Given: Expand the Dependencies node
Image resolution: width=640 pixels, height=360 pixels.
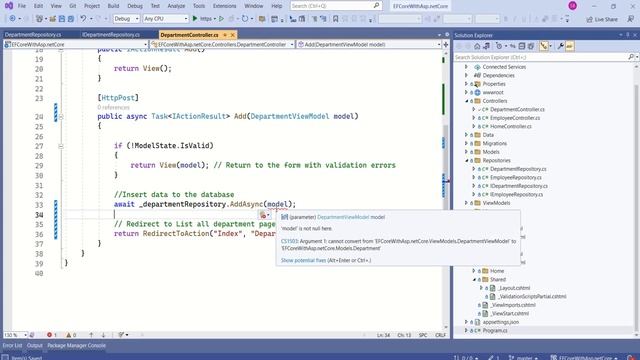Looking at the screenshot, I should [x=467, y=76].
